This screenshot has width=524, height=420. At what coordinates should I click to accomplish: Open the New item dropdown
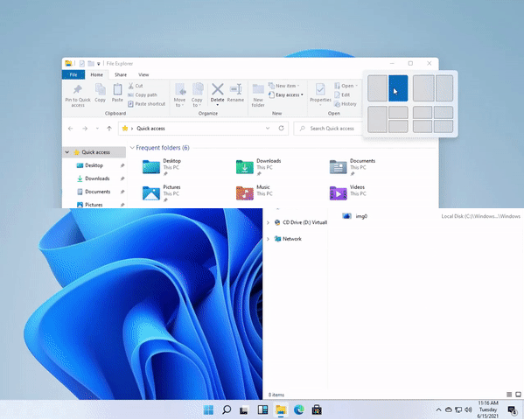pos(283,86)
